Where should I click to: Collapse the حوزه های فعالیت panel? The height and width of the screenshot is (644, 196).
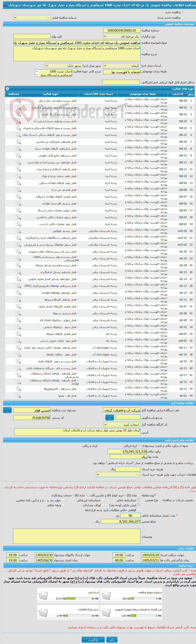coord(7,88)
